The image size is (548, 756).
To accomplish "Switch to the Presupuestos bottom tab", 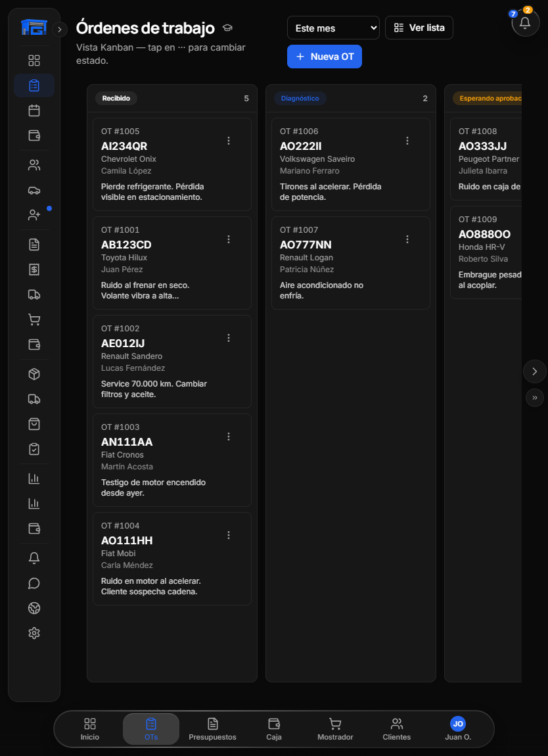I will pyautogui.click(x=212, y=728).
